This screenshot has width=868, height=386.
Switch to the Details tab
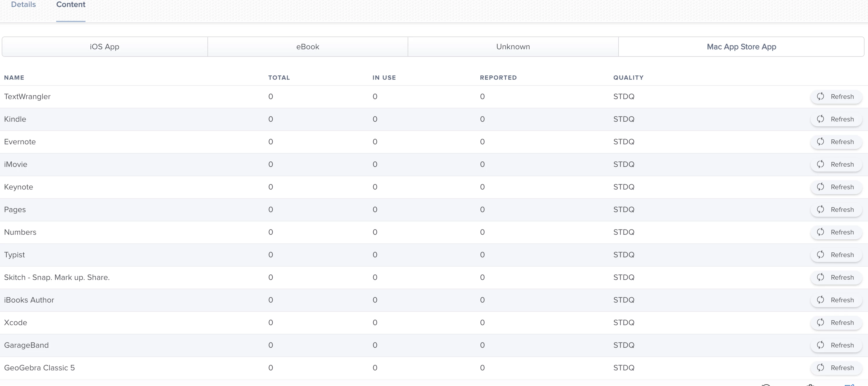click(23, 5)
